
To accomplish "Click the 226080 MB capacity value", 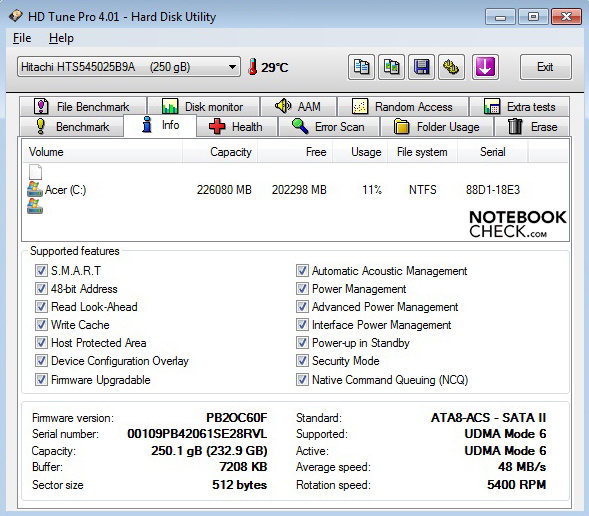I will point(224,190).
